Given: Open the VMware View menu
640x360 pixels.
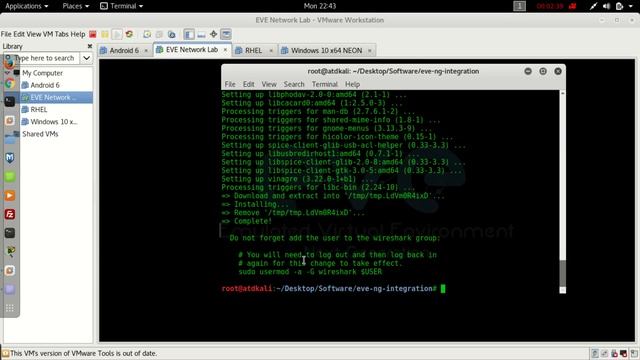Looking at the screenshot, I should click(x=34, y=34).
